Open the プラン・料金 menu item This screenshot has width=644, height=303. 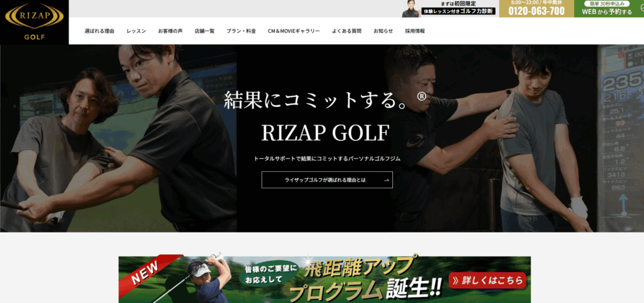[241, 31]
